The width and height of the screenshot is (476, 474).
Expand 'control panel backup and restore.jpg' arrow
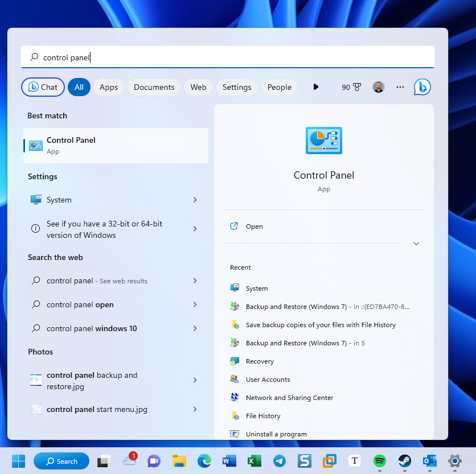coord(195,380)
